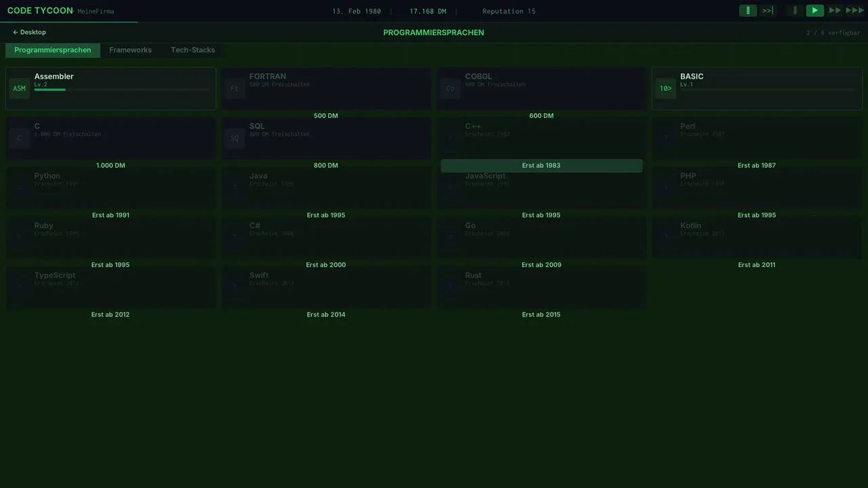The image size is (868, 488).
Task: Pause the game with the pause button
Action: (795, 11)
